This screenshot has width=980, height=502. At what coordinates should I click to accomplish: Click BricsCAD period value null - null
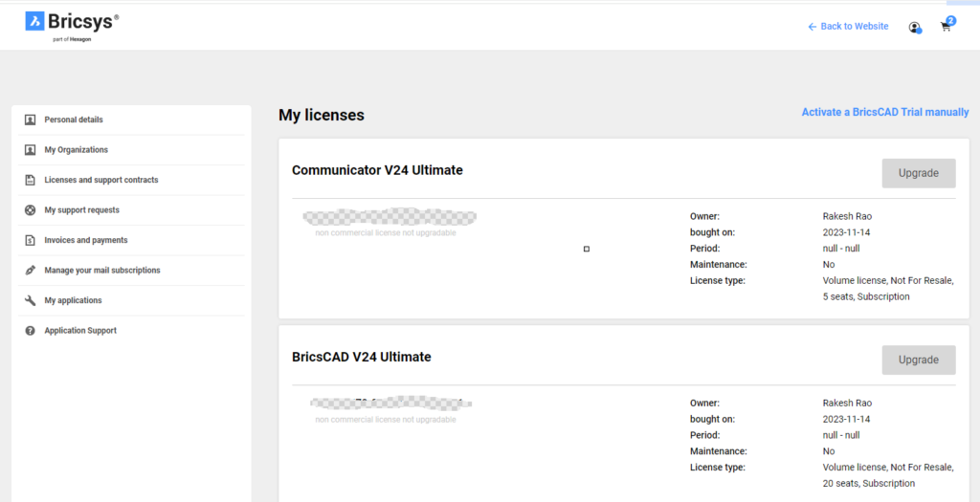841,435
